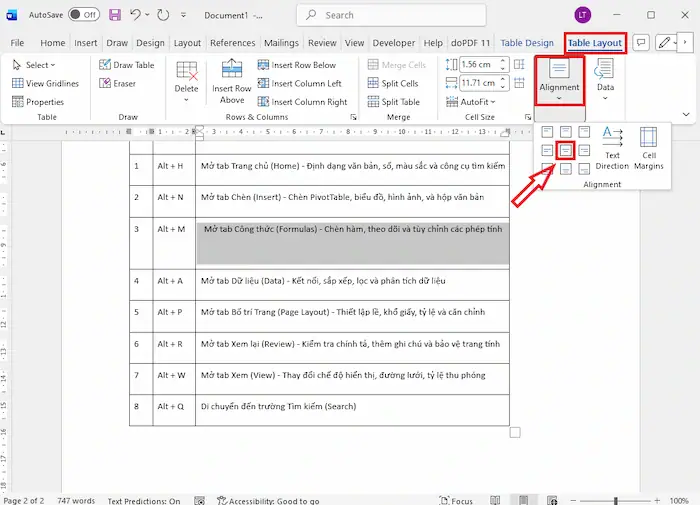Select the Eraser tool
Viewport: 700px width, 505px height.
point(117,84)
